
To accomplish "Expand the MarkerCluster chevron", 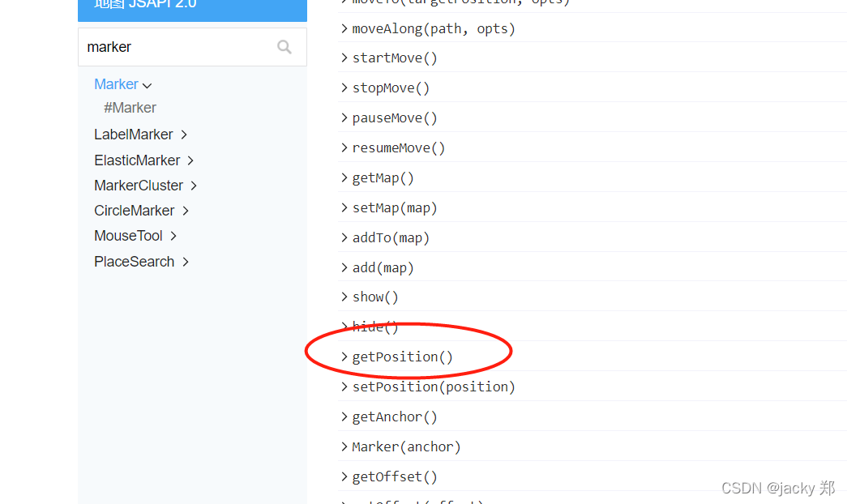I will click(x=194, y=186).
